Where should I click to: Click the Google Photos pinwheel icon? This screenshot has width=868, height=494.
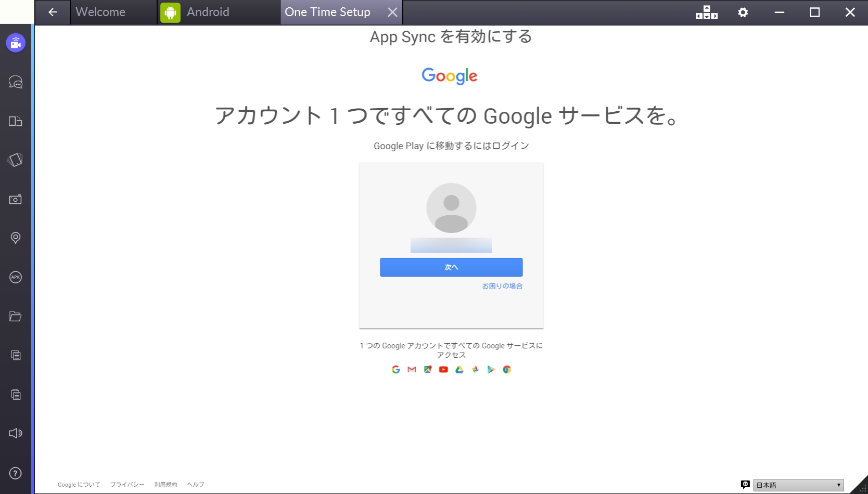(x=475, y=369)
